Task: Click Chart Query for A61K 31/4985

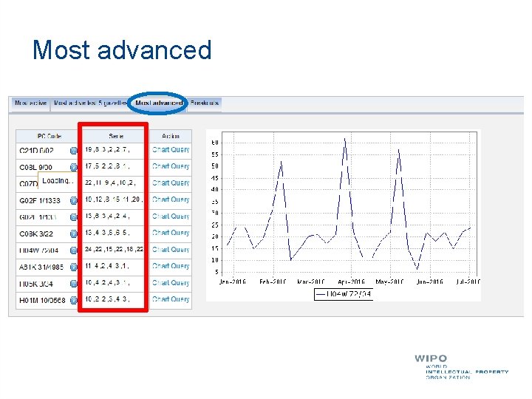Action: point(171,266)
